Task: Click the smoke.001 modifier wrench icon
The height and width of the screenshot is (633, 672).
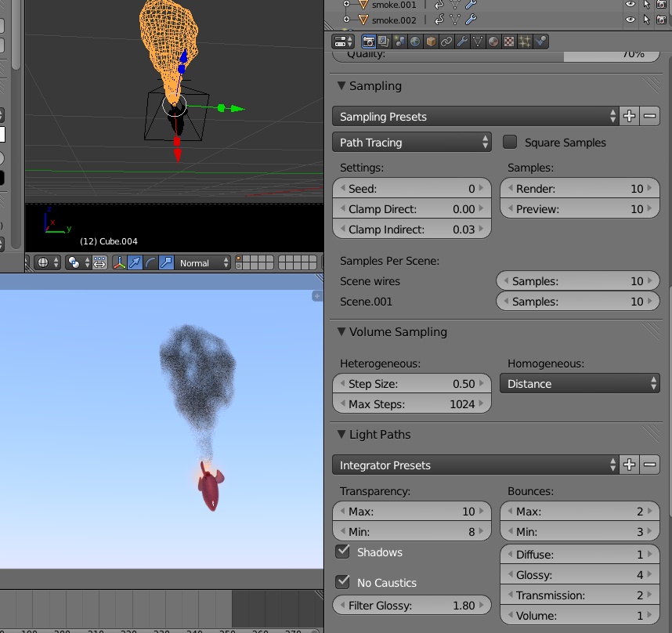Action: (x=471, y=5)
